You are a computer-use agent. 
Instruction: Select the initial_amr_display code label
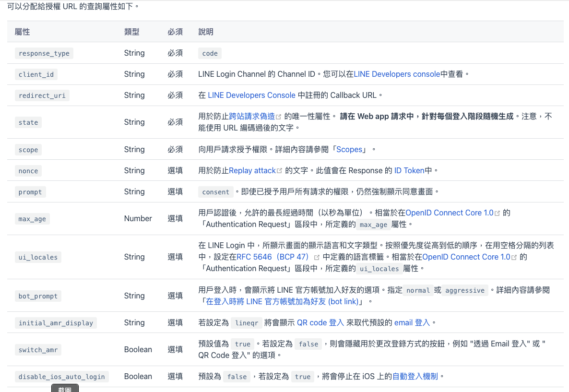click(56, 323)
